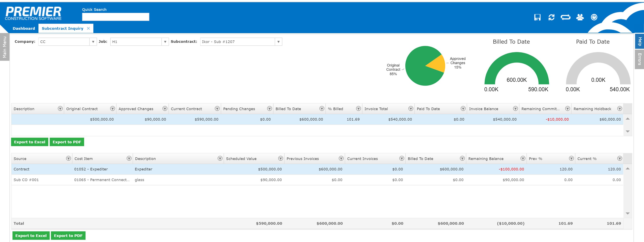Screen dimensions: 644x242
Task: Open the users group icon
Action: (x=580, y=17)
